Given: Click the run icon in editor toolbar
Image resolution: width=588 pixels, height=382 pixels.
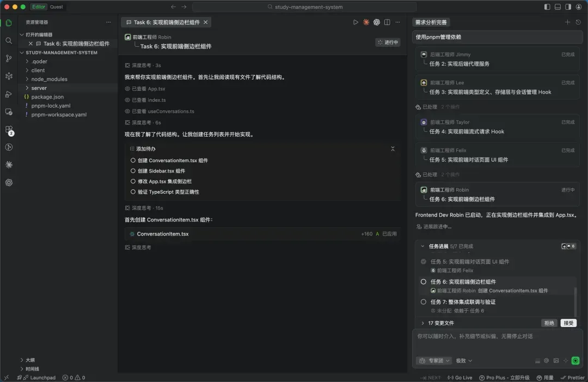Looking at the screenshot, I should [x=356, y=22].
